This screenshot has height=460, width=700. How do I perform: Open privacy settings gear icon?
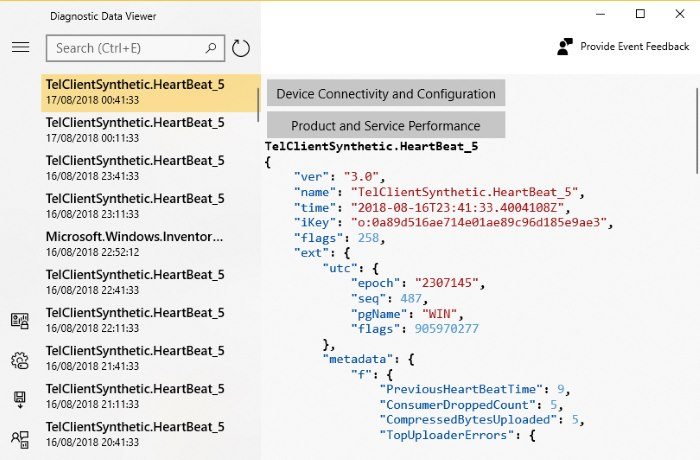click(x=20, y=360)
